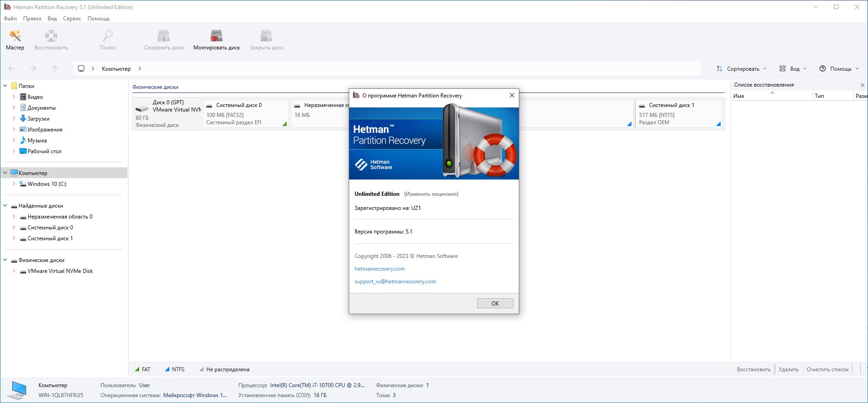Image resolution: width=868 pixels, height=403 pixels.
Task: Select System Disk 1 NTFS partition tile
Action: [x=678, y=114]
